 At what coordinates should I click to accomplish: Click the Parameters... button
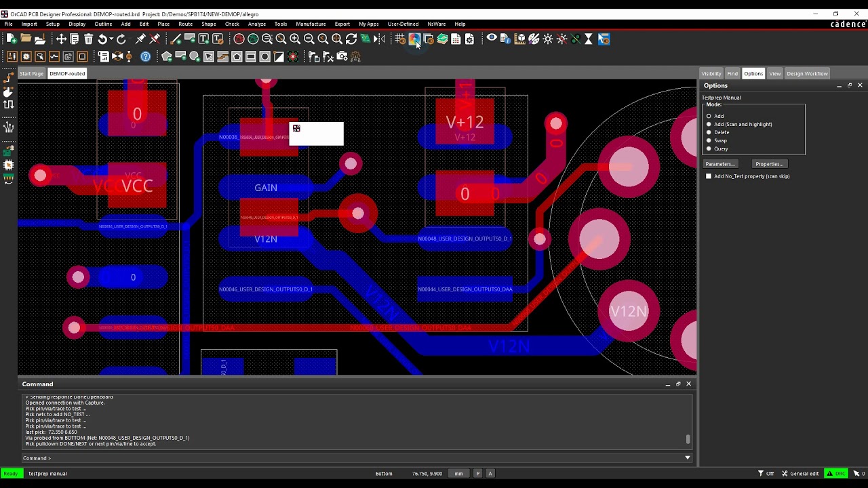click(x=719, y=164)
